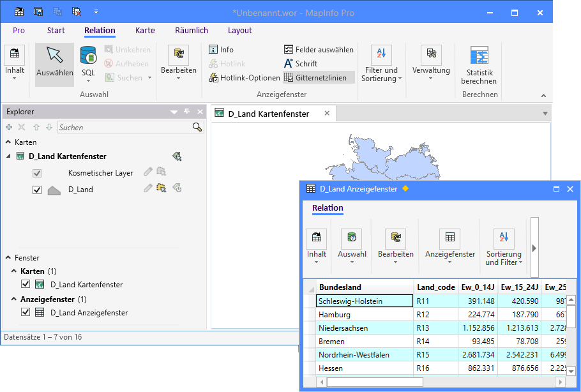Click the close-all-tables red X icon in title bar
This screenshot has width=581, height=392.
pyautogui.click(x=77, y=12)
